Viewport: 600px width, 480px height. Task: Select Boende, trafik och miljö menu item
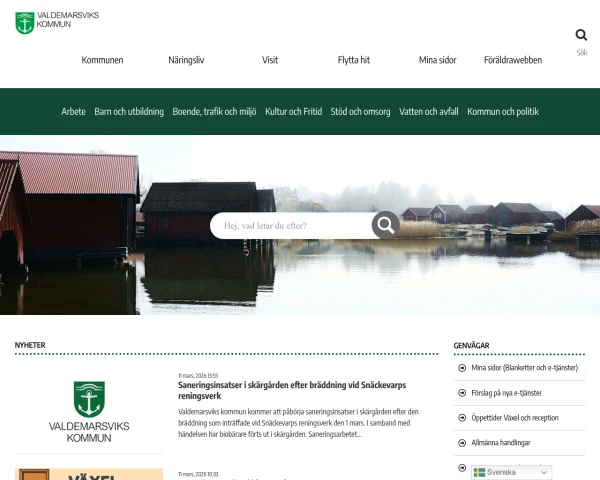214,112
